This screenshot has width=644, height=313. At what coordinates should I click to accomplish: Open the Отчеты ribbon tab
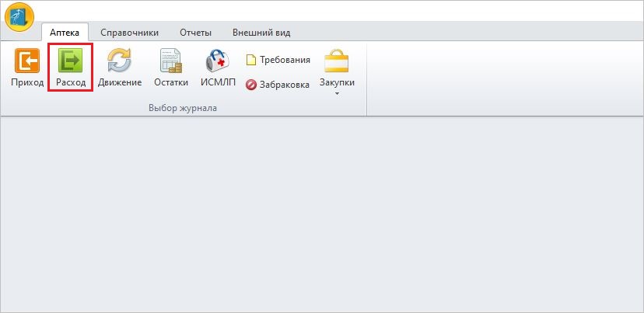click(195, 33)
